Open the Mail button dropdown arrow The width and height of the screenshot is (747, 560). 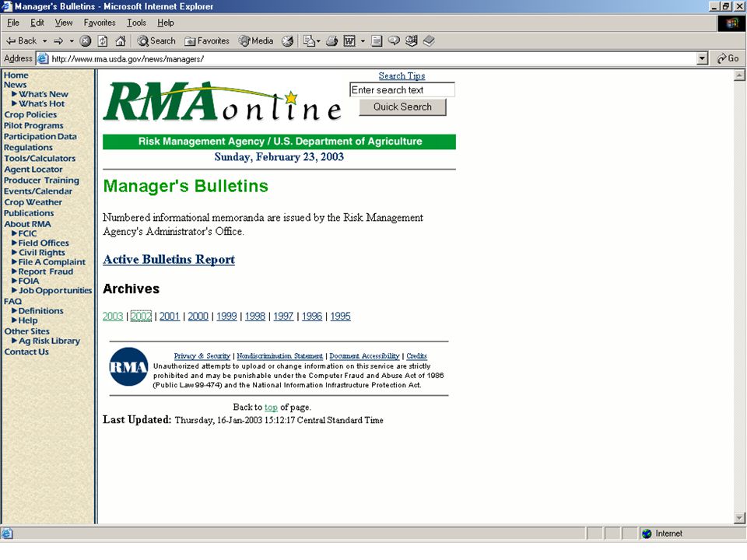click(x=318, y=41)
